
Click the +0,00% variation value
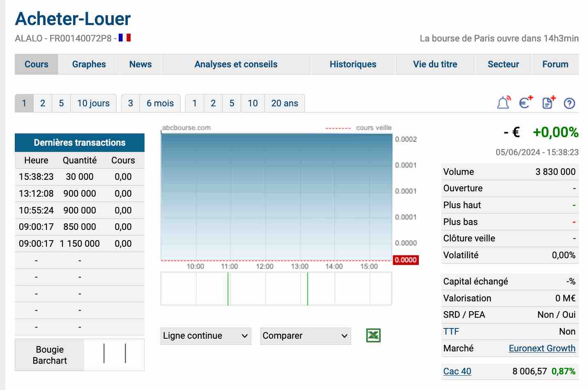[556, 132]
